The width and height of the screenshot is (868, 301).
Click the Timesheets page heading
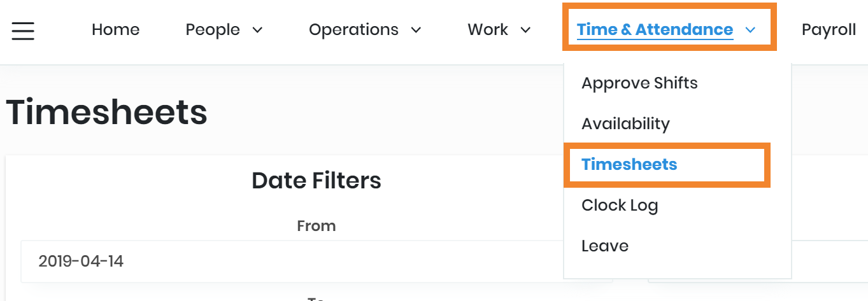point(107,113)
